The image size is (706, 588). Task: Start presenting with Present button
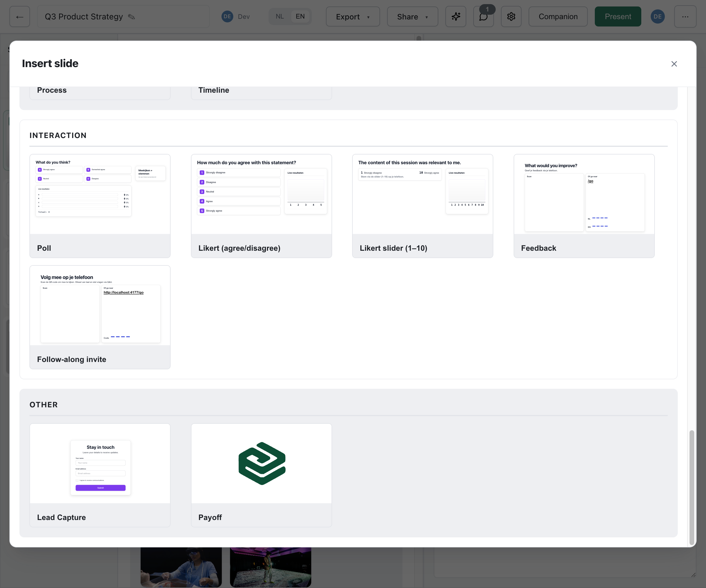coord(617,16)
